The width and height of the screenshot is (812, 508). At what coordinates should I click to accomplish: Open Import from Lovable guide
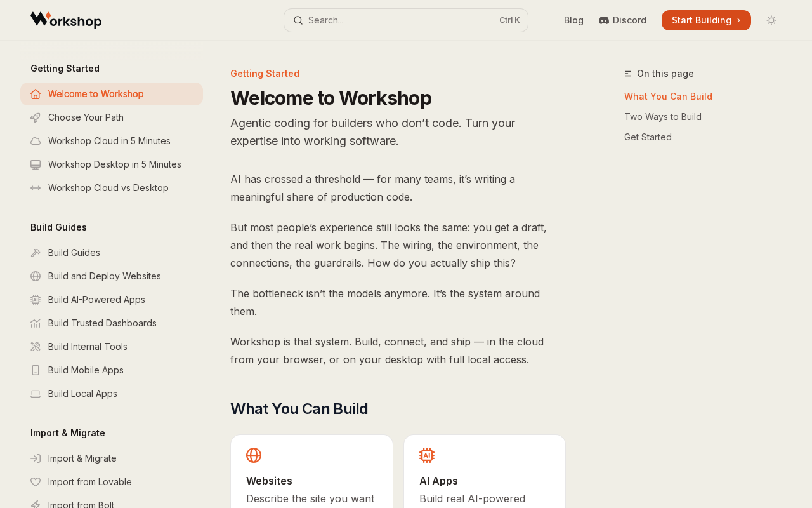(112, 482)
